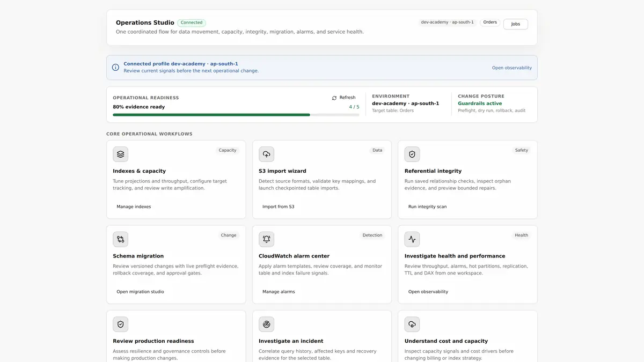The width and height of the screenshot is (644, 362).
Task: Open migration studio
Action: (140, 292)
